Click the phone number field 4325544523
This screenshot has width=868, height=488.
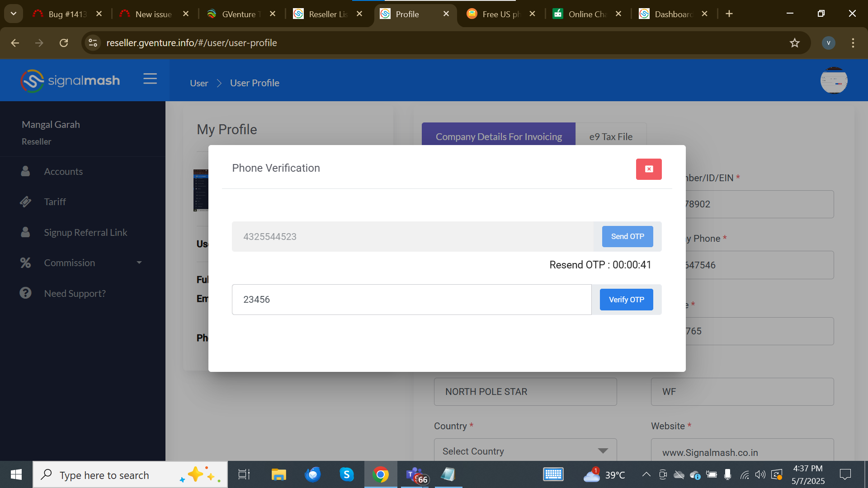pos(412,236)
